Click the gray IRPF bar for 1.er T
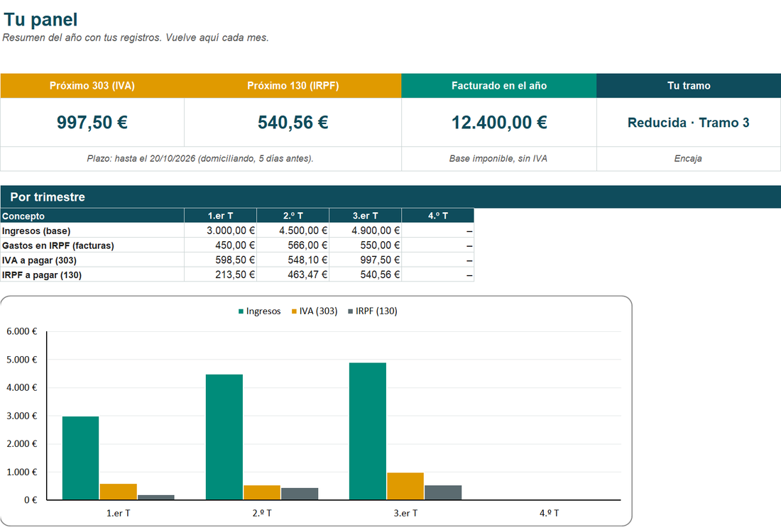The width and height of the screenshot is (781, 532). click(156, 497)
